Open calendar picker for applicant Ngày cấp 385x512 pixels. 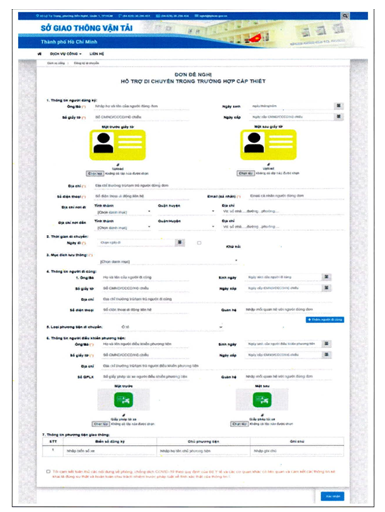click(339, 117)
